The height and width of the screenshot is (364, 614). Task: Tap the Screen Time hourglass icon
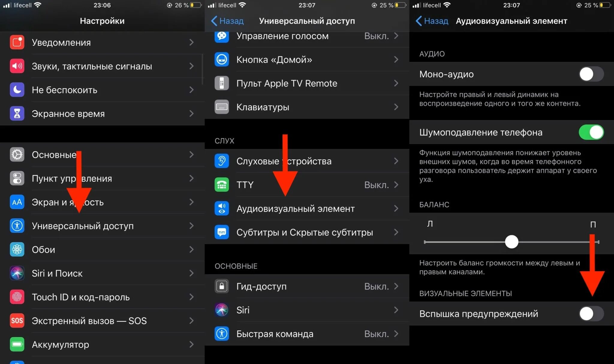click(x=17, y=113)
